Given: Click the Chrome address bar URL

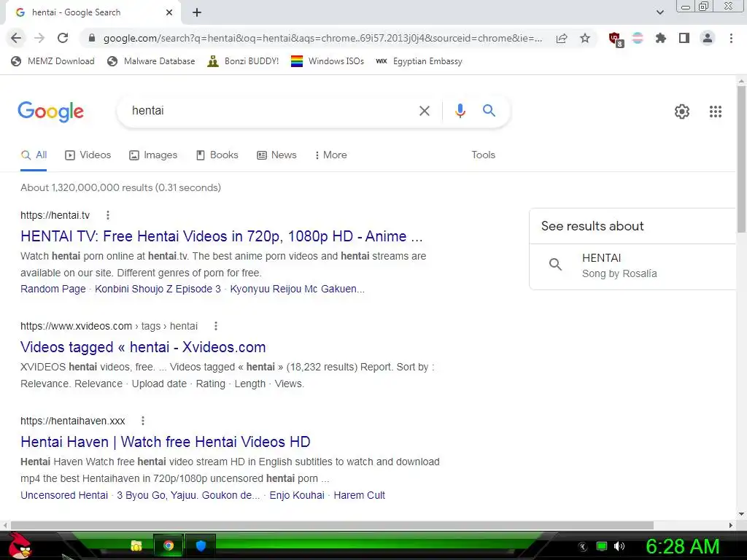Looking at the screenshot, I should [322, 38].
